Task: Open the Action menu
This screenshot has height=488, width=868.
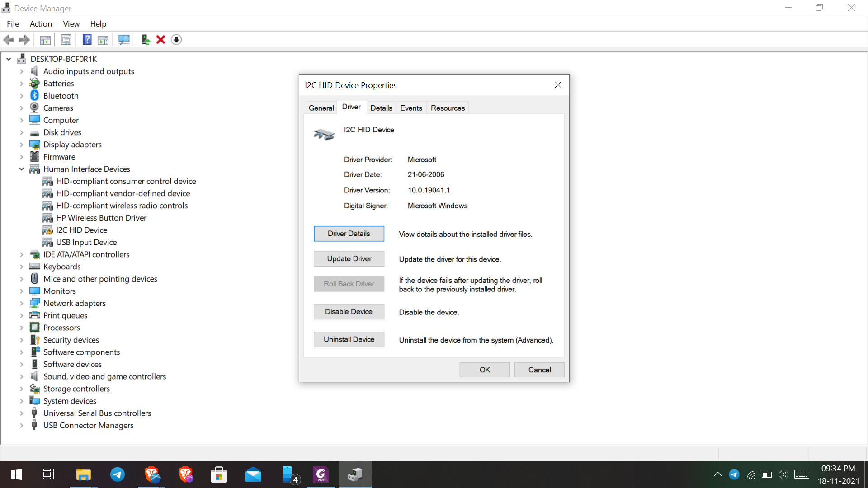Action: pos(41,24)
